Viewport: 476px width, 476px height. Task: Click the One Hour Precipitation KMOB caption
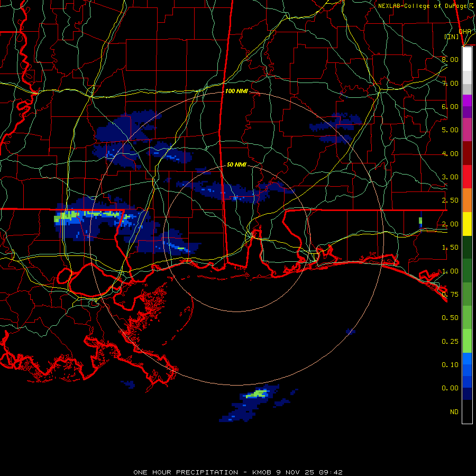point(238,472)
